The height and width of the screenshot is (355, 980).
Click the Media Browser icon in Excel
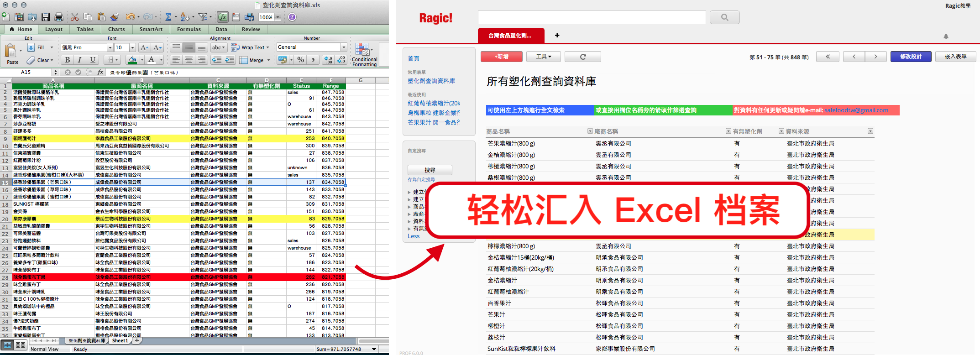[x=249, y=17]
